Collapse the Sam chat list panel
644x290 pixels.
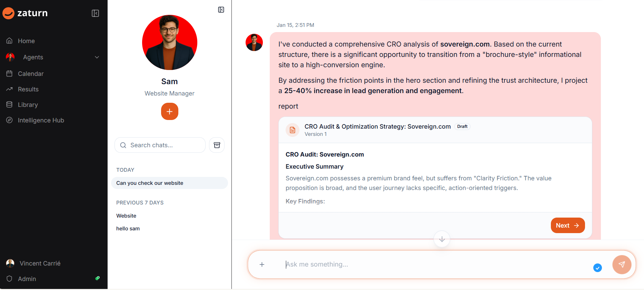(221, 10)
